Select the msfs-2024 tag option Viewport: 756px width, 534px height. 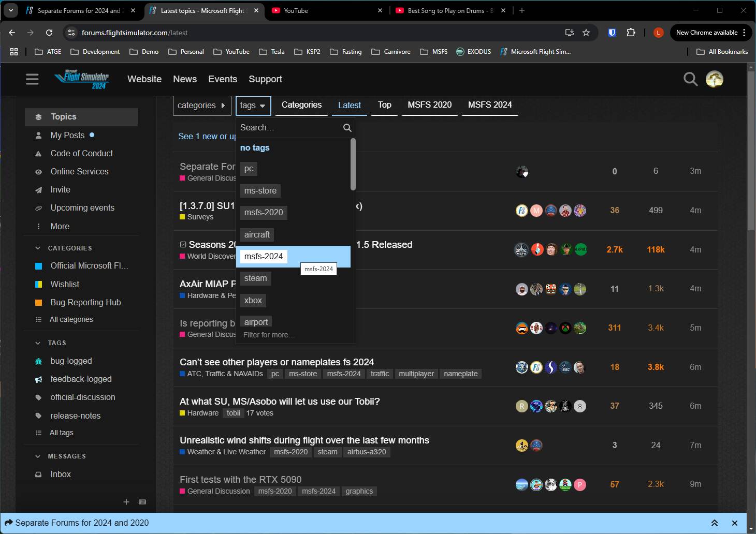pos(264,257)
